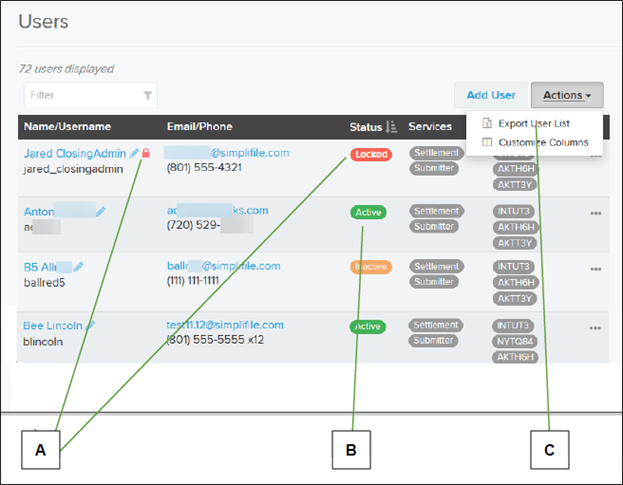Open the Jared ClosingAdmin user link
This screenshot has width=623, height=485.
click(75, 154)
